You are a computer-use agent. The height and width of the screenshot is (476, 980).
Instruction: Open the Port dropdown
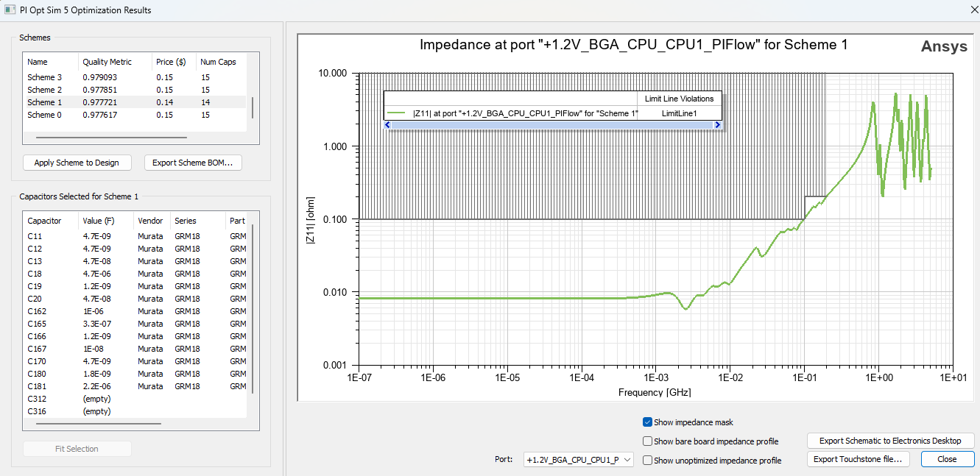pos(578,460)
